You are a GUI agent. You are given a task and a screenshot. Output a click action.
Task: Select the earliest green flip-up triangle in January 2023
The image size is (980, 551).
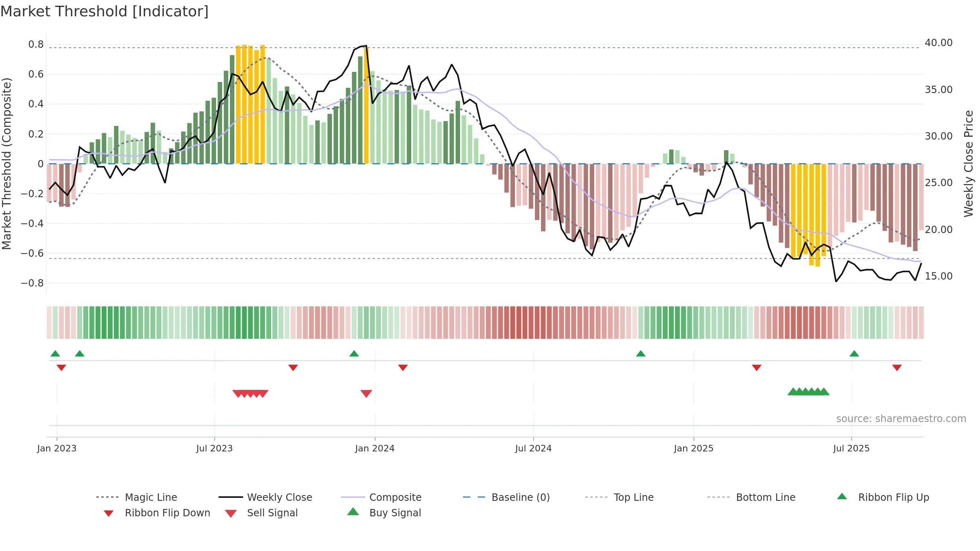(x=55, y=353)
